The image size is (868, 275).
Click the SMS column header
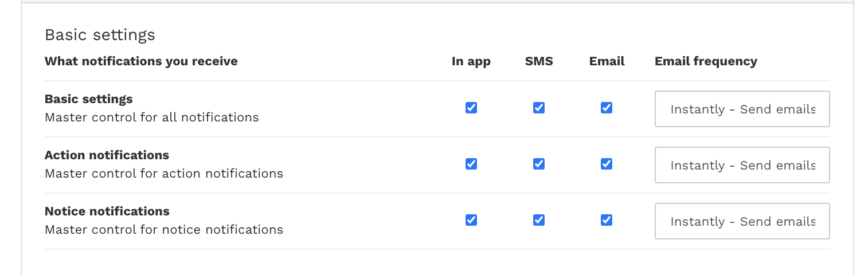[539, 61]
